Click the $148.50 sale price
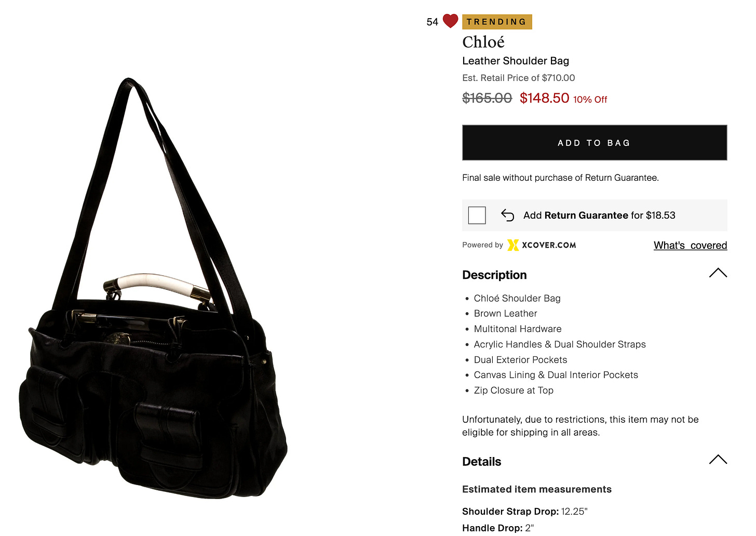This screenshot has width=756, height=536. tap(544, 98)
